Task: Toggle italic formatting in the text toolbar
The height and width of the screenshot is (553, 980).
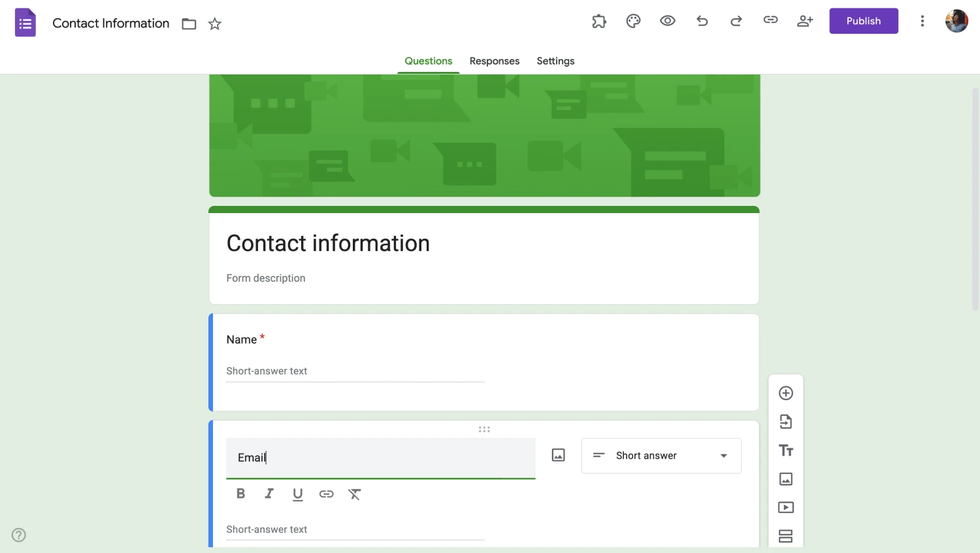Action: point(269,494)
